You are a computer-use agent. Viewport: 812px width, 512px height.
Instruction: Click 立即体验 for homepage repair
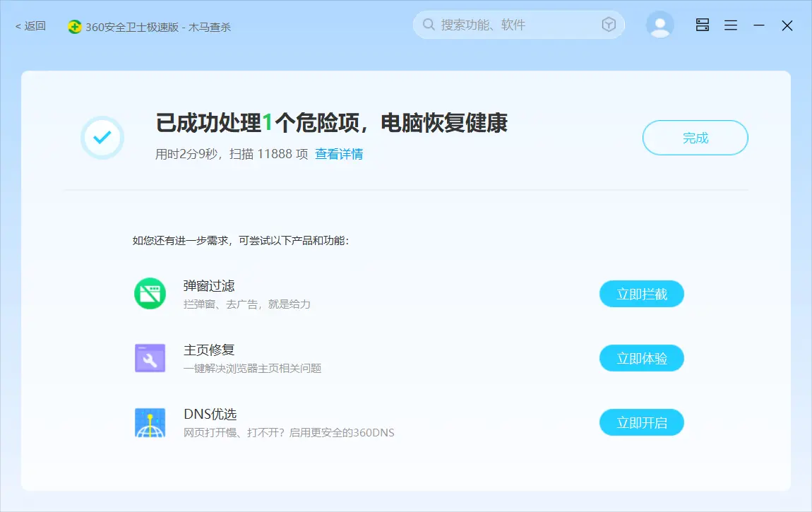[642, 358]
